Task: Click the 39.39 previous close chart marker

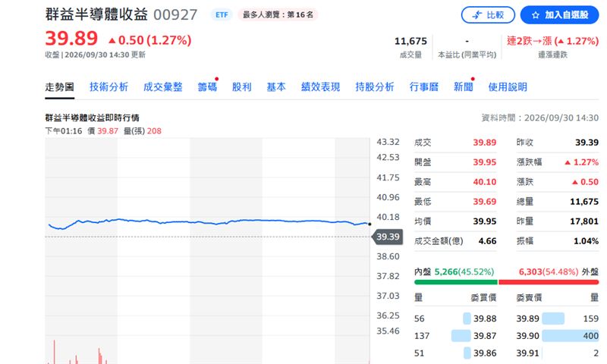Action: click(x=388, y=237)
